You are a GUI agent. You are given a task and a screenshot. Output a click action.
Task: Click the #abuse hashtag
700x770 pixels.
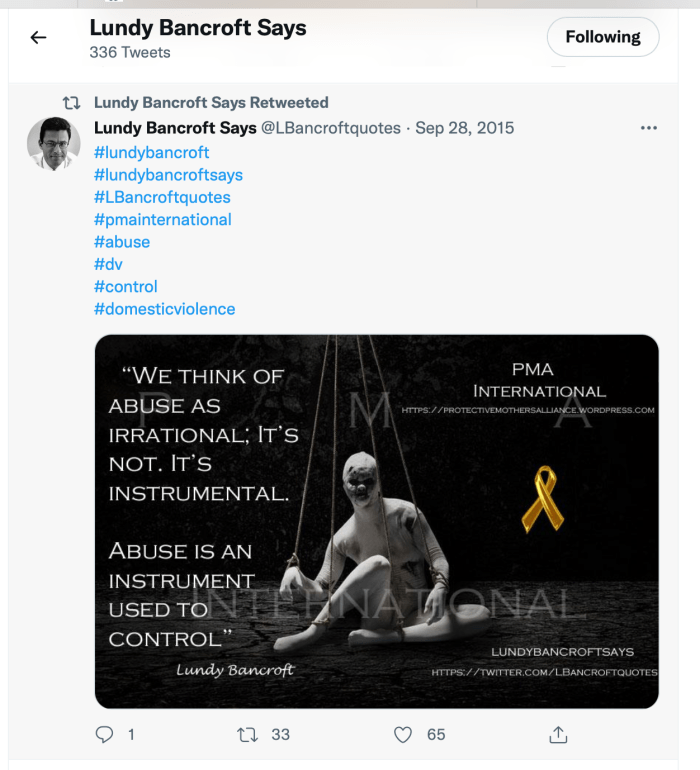click(x=122, y=242)
